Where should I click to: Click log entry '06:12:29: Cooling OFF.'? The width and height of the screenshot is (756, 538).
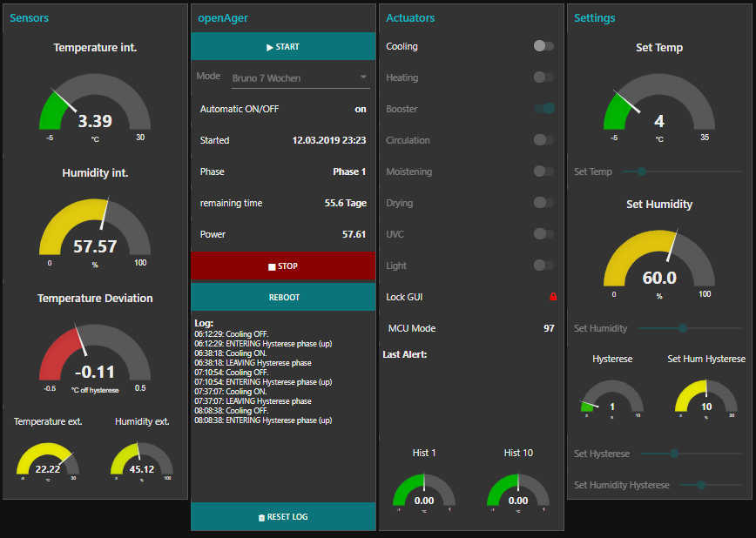tap(232, 334)
